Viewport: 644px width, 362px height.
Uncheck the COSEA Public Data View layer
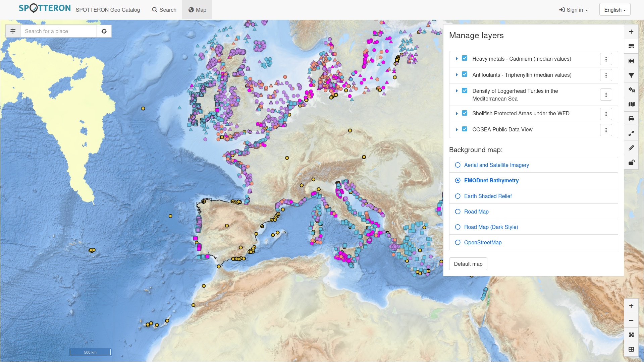(x=465, y=129)
